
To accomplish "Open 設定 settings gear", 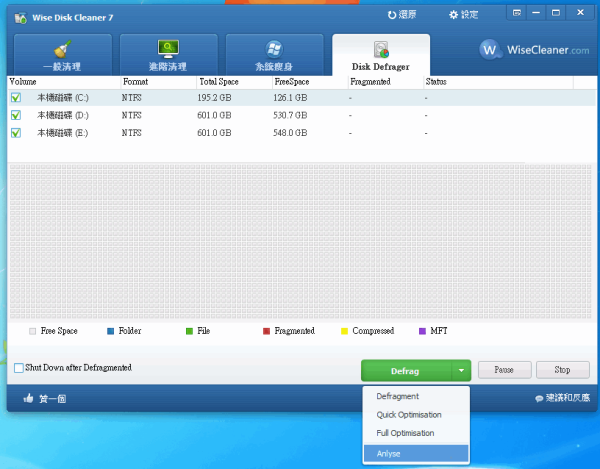I will [454, 15].
